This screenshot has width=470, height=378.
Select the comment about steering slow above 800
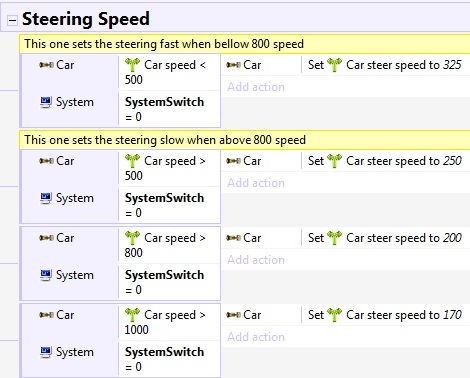(x=245, y=140)
